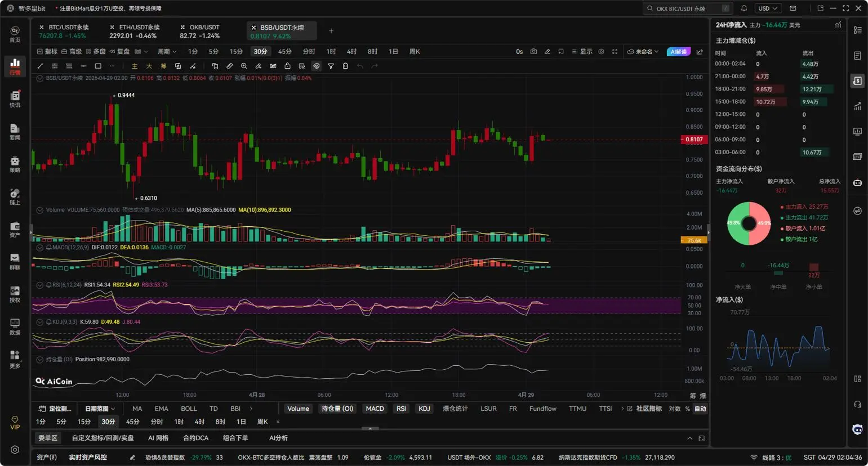
Task: Click the AI解读 button
Action: [678, 52]
